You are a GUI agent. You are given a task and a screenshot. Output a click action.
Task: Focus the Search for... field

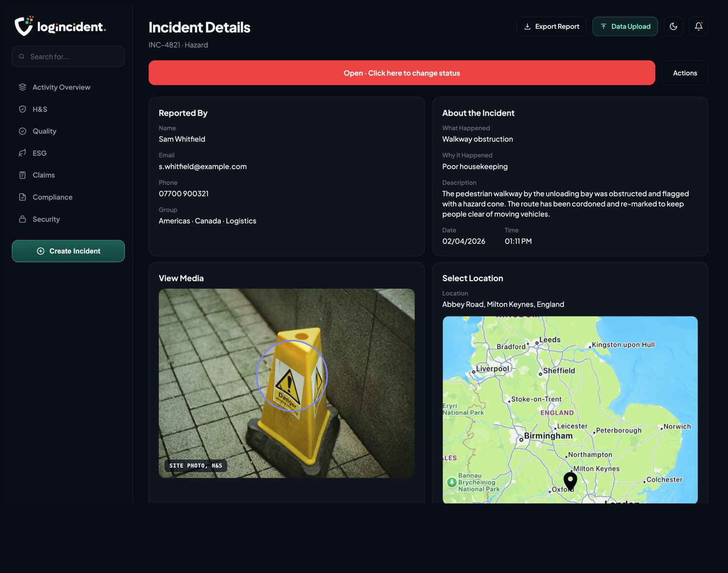pos(68,57)
